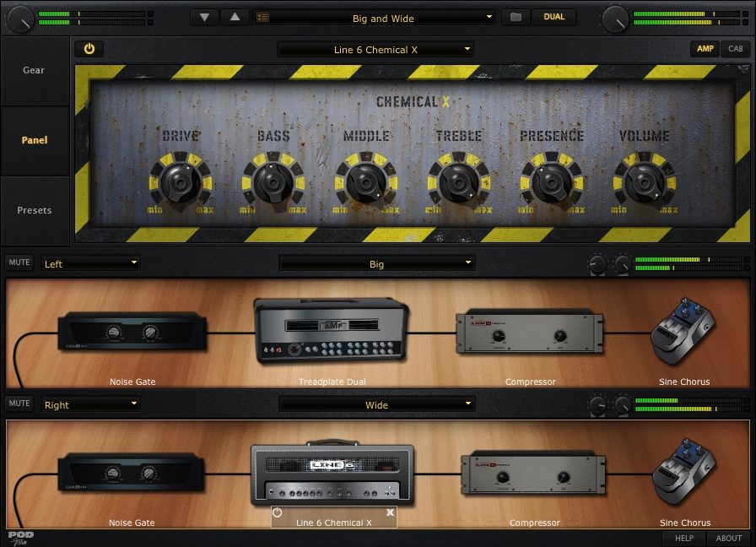
Task: Click the main input level knob
Action: [x=21, y=19]
